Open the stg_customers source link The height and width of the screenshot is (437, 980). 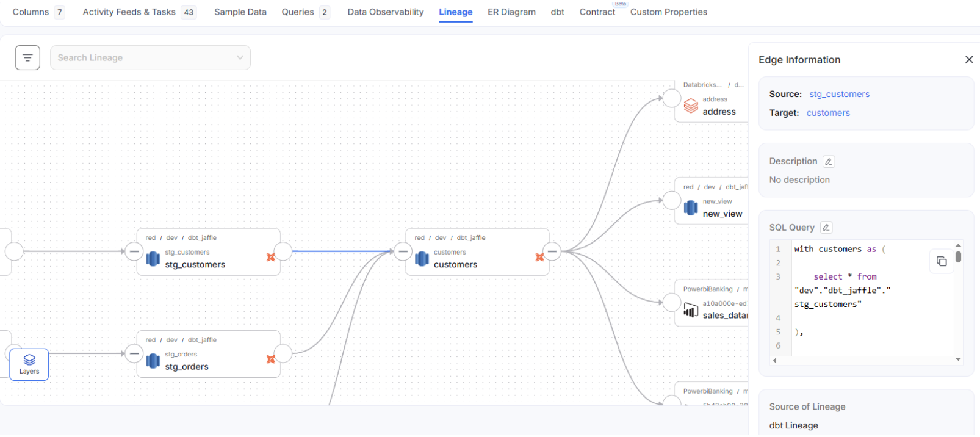point(839,94)
